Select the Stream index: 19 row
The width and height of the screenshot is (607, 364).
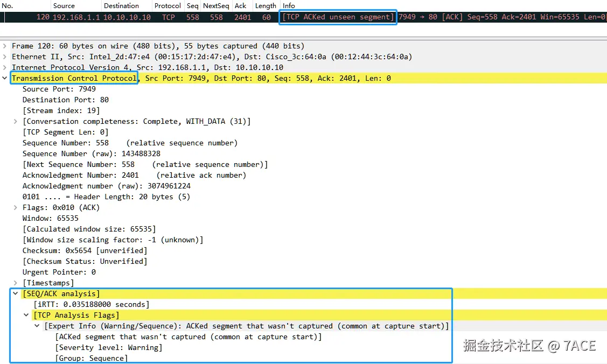[61, 110]
